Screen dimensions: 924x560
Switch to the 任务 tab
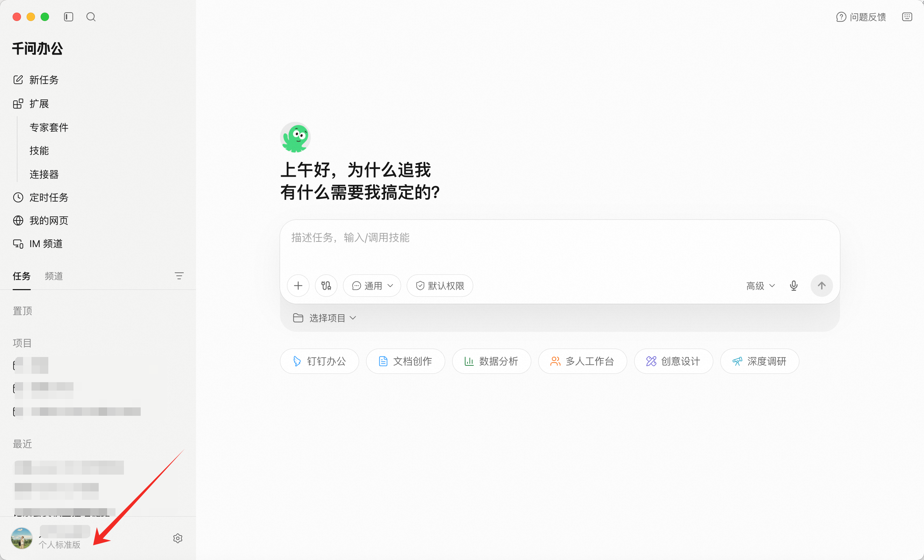pyautogui.click(x=22, y=276)
